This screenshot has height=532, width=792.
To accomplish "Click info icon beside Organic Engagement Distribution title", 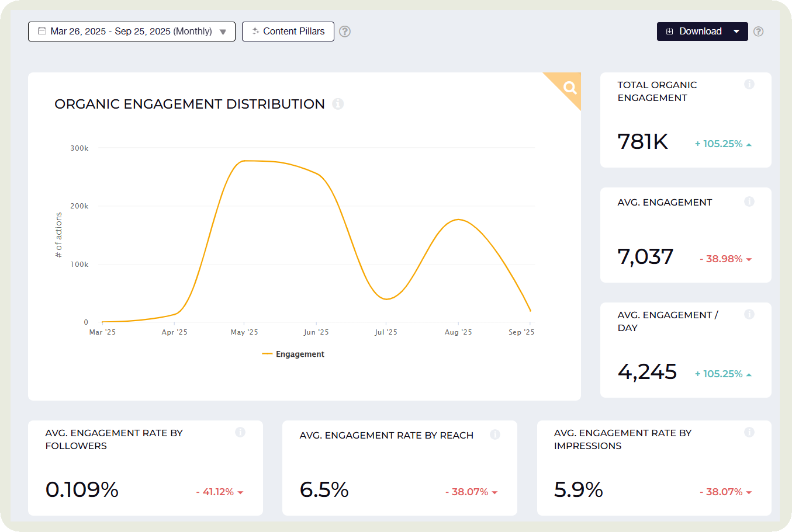I will (x=338, y=104).
